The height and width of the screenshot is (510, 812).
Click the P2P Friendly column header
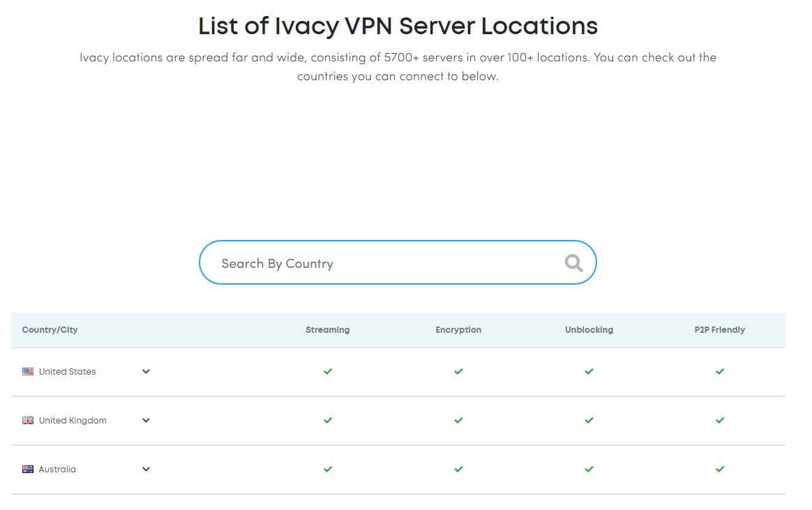point(719,330)
